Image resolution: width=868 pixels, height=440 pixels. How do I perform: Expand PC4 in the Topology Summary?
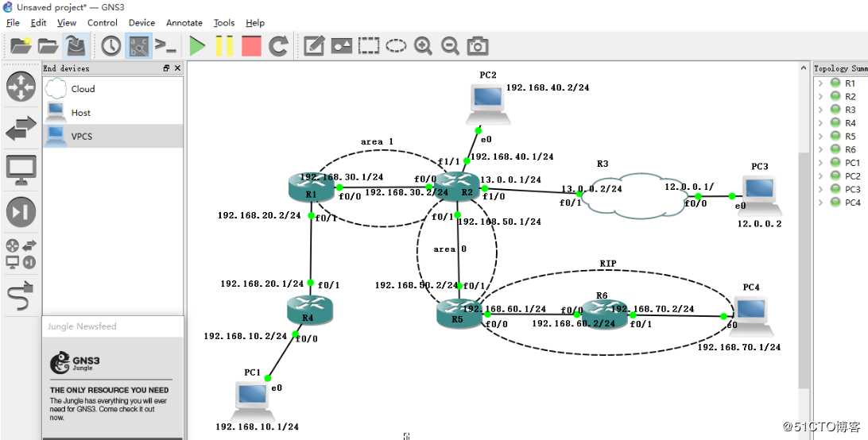pos(820,203)
